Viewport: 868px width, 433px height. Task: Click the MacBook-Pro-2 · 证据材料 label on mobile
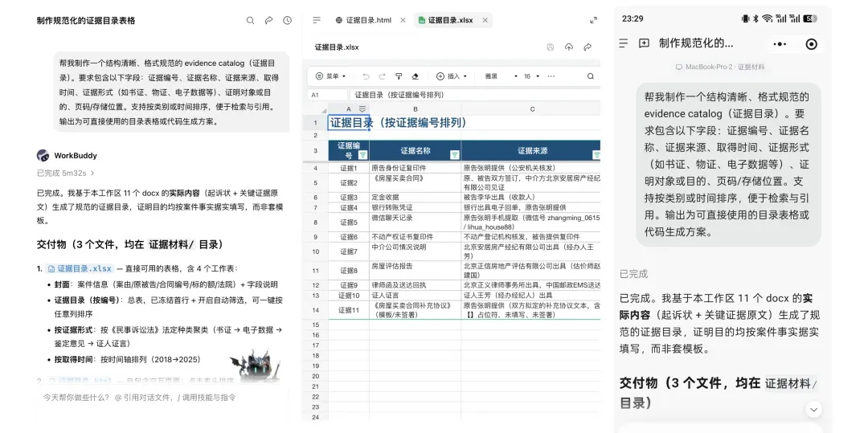(x=719, y=67)
